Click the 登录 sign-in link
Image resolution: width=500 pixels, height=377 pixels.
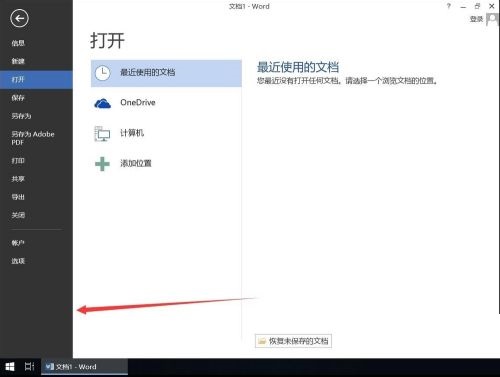tap(476, 19)
